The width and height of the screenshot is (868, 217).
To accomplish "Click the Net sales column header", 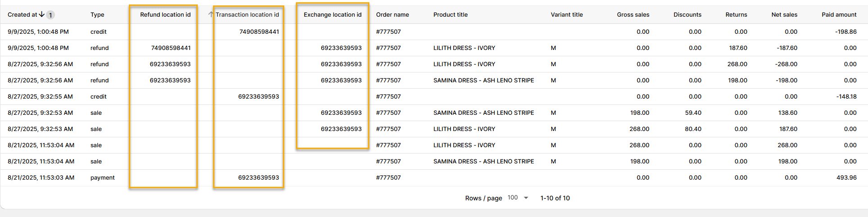I will [784, 14].
